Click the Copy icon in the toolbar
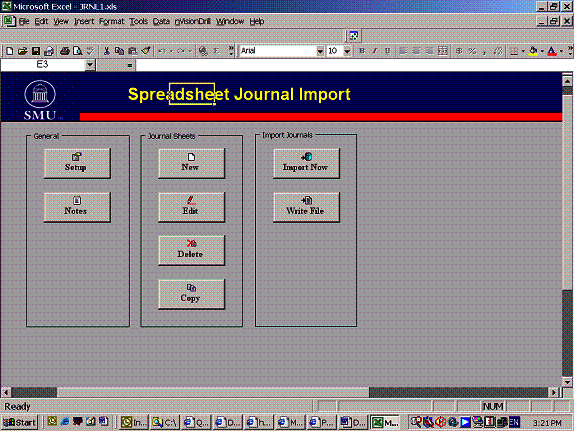574x431 pixels. (119, 51)
